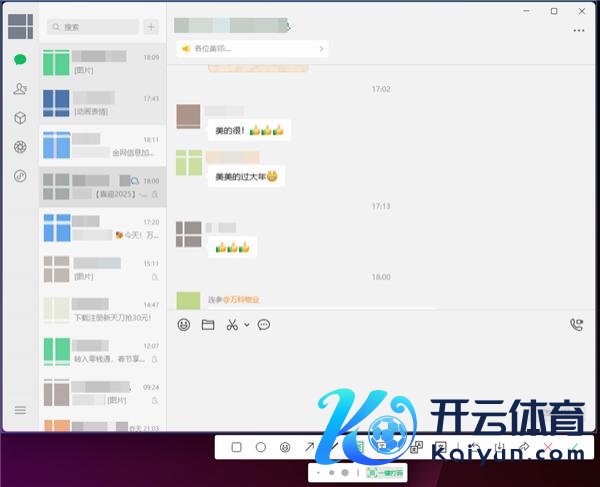The width and height of the screenshot is (600, 487).
Task: Select the conversation timestamped 17:20
Action: tap(102, 228)
